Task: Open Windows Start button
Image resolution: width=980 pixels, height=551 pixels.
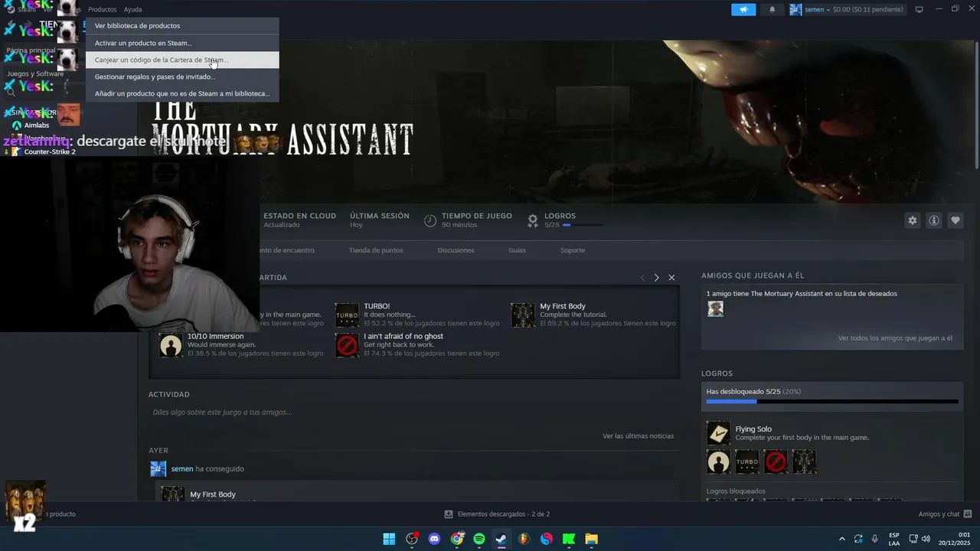Action: coord(389,539)
